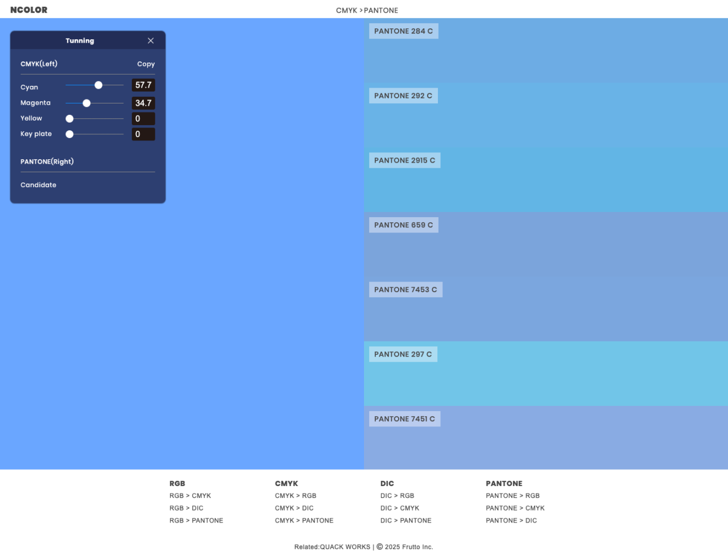Close the Tunning panel
The width and height of the screenshot is (728, 560).
[151, 41]
